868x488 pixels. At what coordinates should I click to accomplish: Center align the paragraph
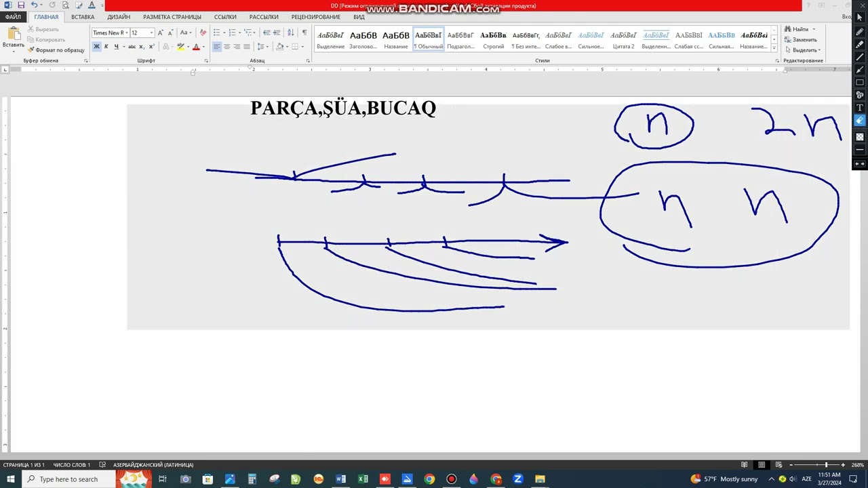click(x=226, y=47)
